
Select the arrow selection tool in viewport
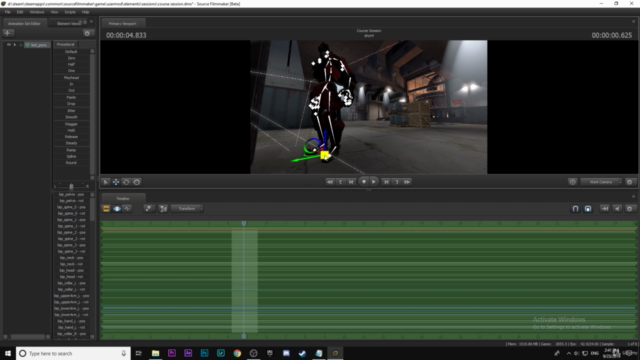[x=105, y=182]
